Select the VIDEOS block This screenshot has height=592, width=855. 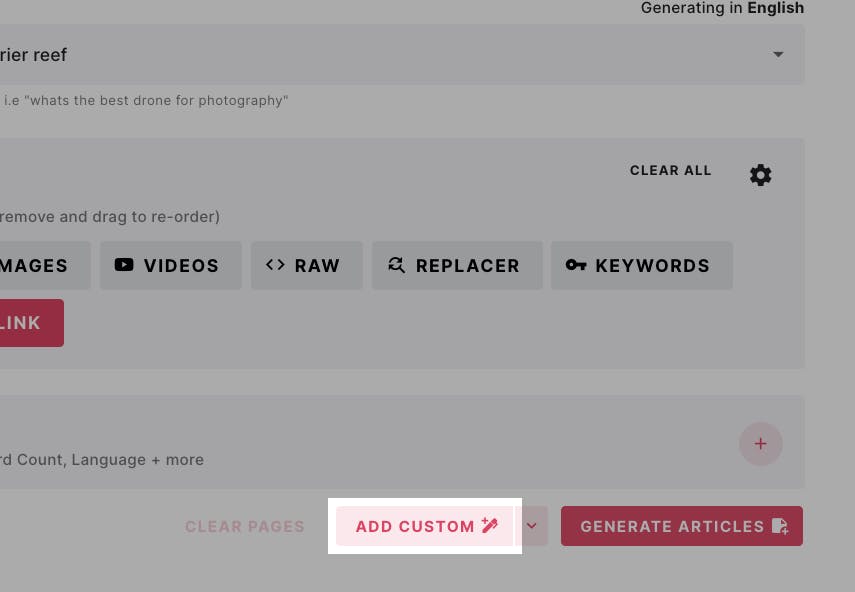coord(171,265)
